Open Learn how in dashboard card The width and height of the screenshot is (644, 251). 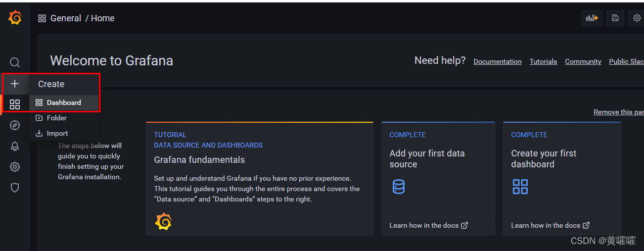point(546,225)
